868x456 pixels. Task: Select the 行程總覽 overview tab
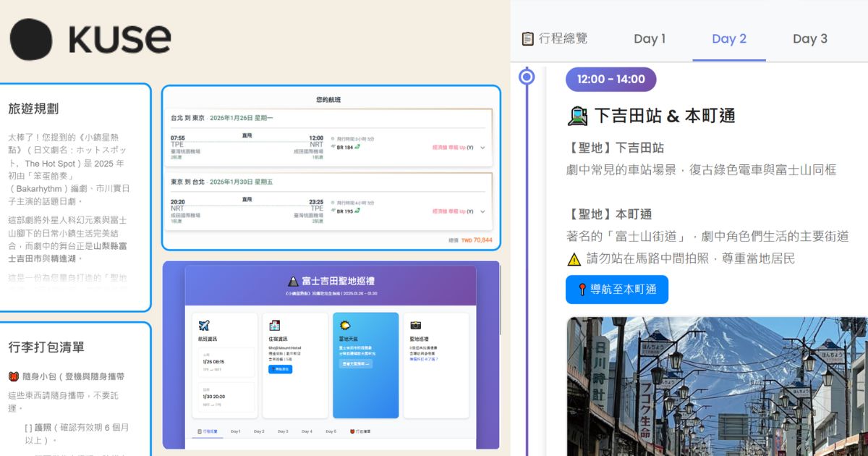click(557, 39)
